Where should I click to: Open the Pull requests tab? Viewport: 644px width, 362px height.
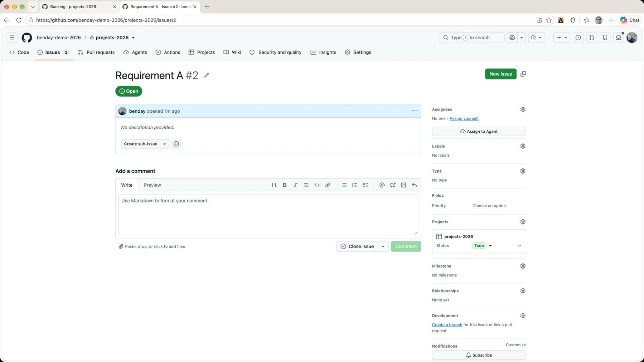(96, 52)
